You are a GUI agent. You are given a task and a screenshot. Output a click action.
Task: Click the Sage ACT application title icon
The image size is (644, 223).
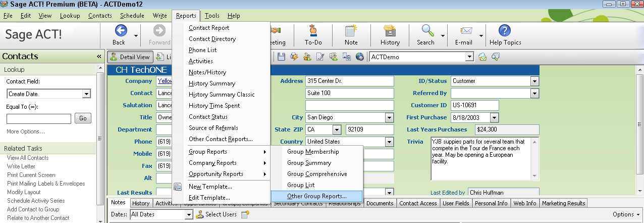[x=5, y=4]
